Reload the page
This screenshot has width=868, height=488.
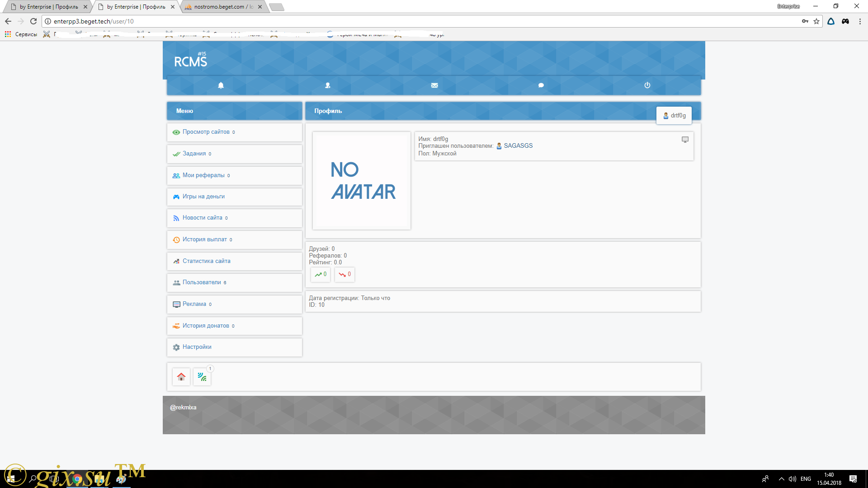click(x=33, y=21)
